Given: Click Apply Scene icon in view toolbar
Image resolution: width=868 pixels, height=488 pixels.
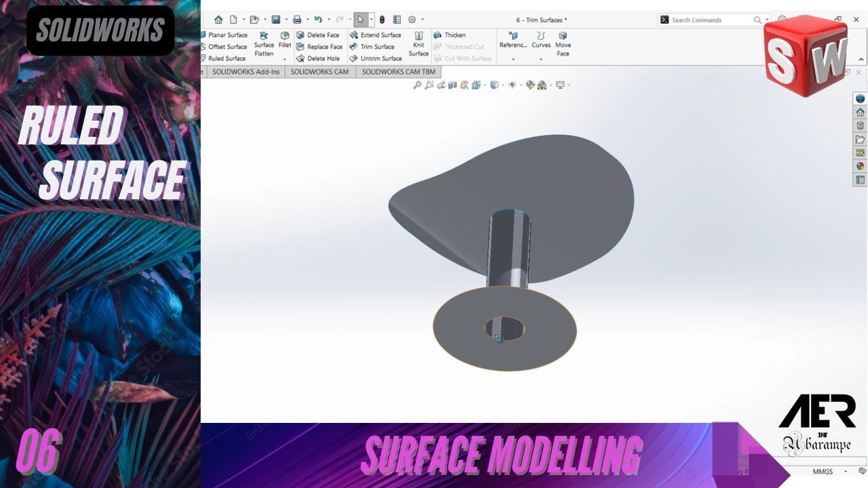Looking at the screenshot, I should pyautogui.click(x=542, y=85).
